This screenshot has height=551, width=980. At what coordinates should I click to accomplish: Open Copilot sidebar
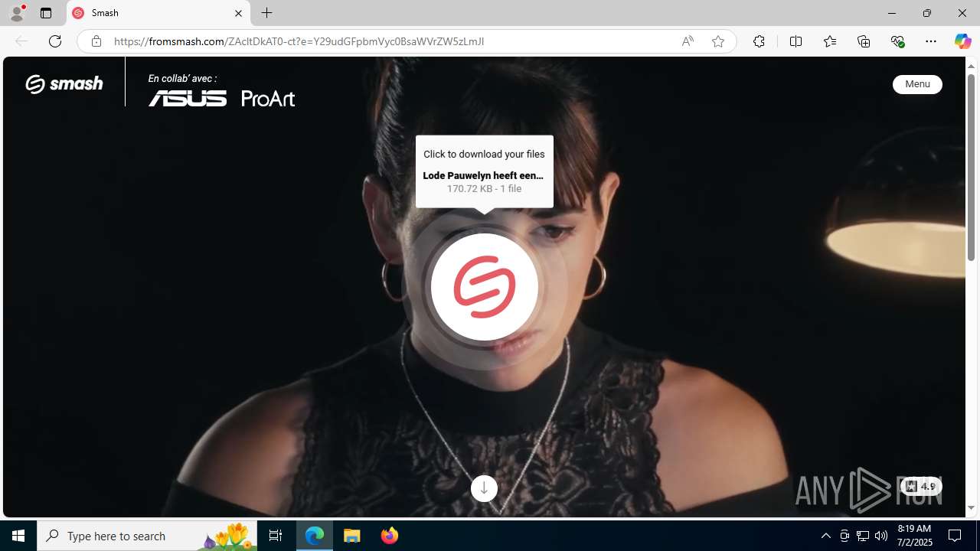pos(962,41)
